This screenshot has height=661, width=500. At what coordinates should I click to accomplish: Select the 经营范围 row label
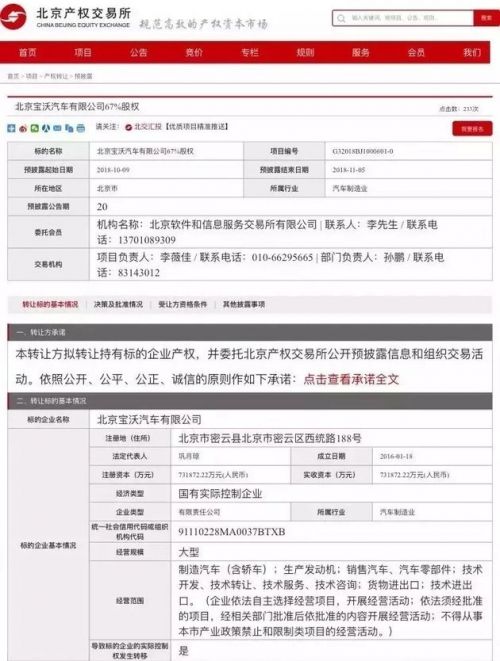[130, 600]
